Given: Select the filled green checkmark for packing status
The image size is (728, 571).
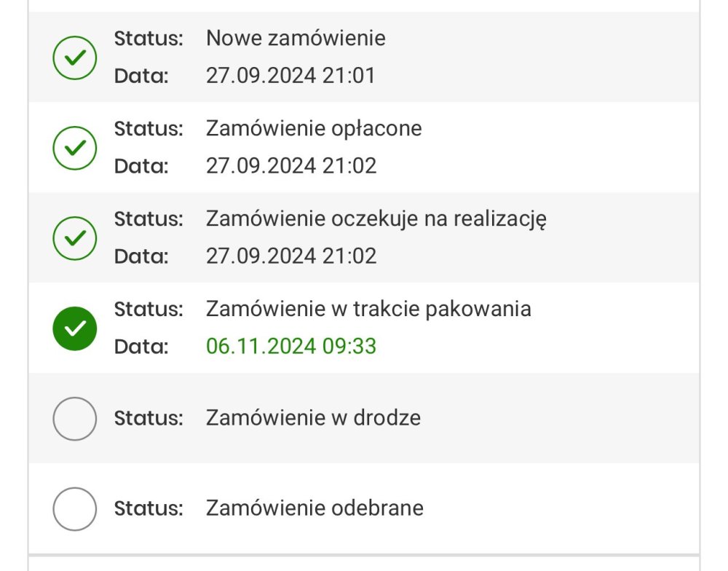Looking at the screenshot, I should tap(75, 328).
